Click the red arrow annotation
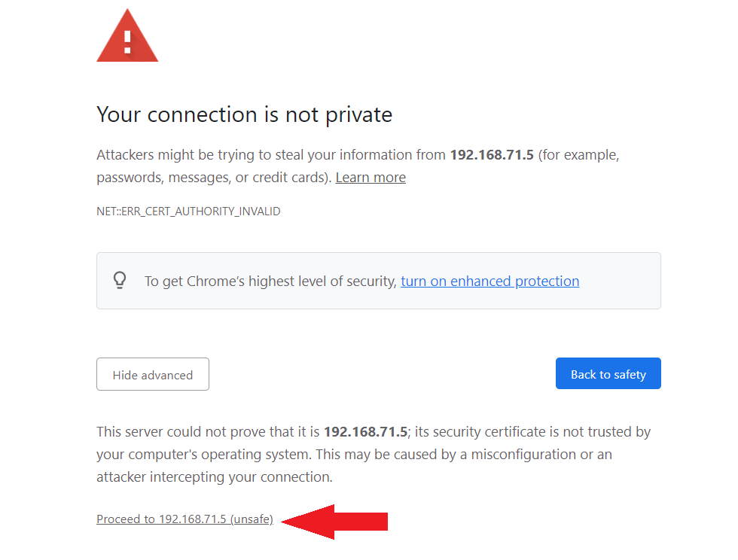The width and height of the screenshot is (738, 560). [x=334, y=522]
